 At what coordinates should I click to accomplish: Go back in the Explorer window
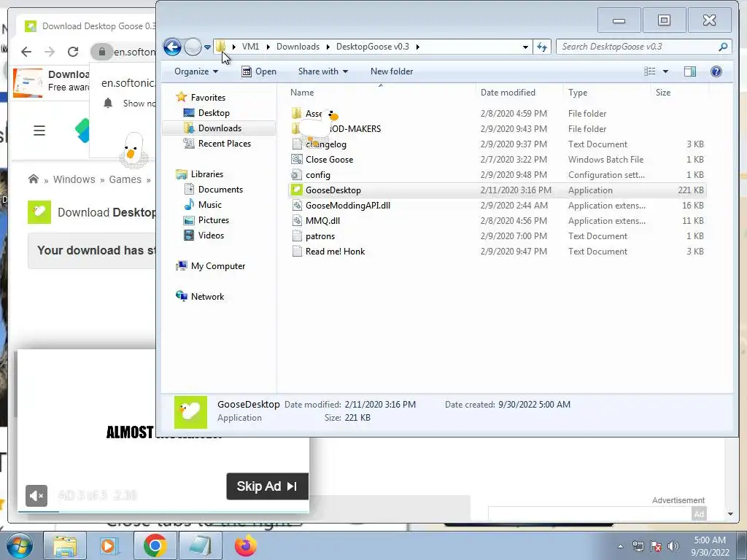(x=172, y=47)
